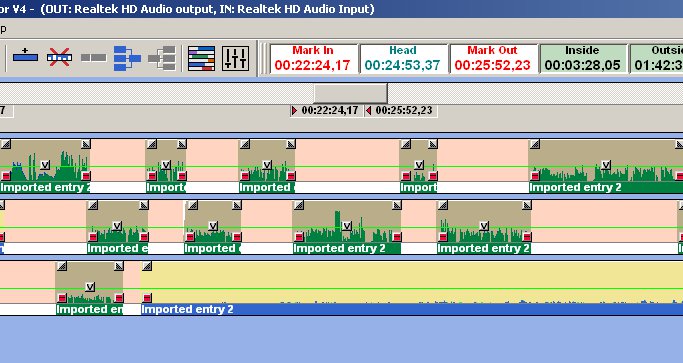
Task: Click red start handle of middle track's fourth clip
Action: 443,237
